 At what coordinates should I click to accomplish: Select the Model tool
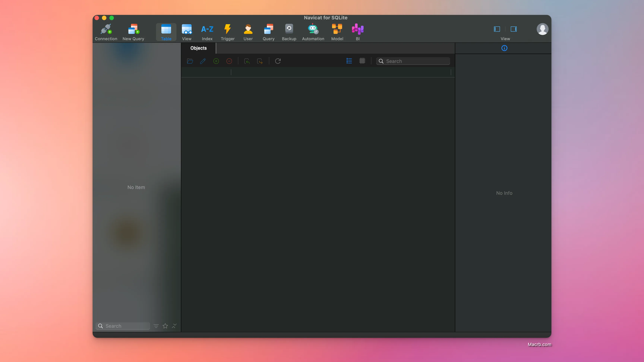(337, 32)
